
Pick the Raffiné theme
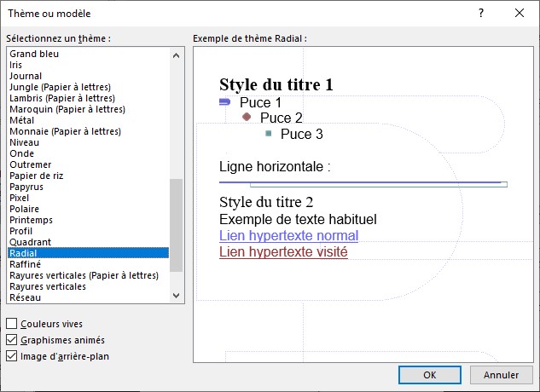(x=25, y=264)
